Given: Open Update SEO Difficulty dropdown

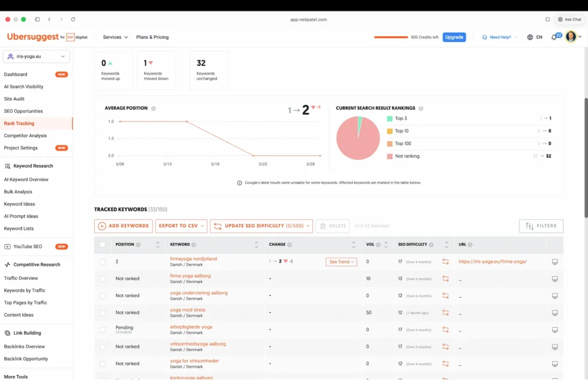Looking at the screenshot, I should point(261,226).
